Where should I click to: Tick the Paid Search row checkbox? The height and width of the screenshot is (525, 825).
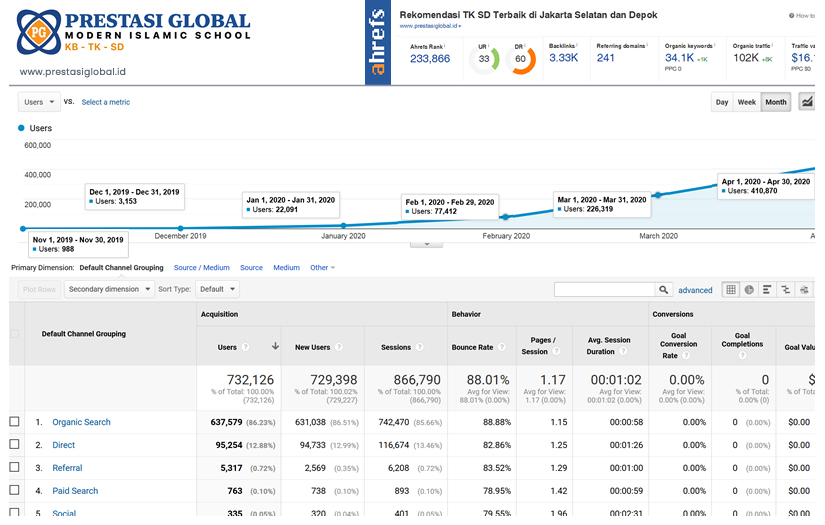click(x=15, y=490)
